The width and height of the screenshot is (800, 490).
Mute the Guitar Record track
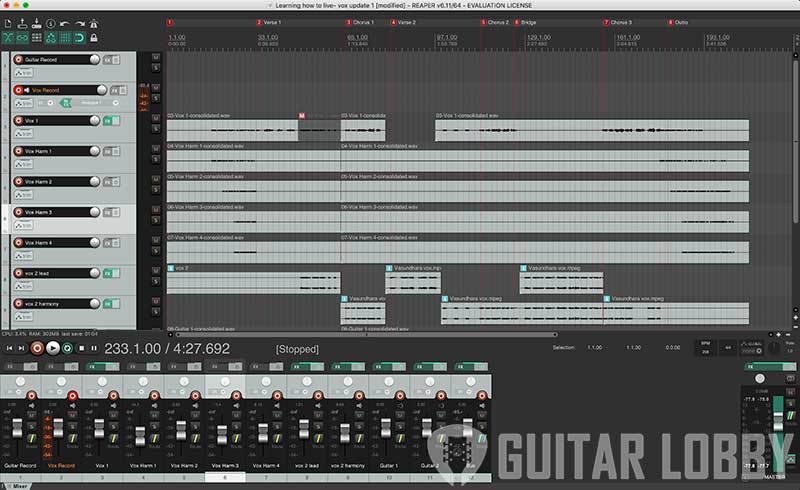coord(156,58)
